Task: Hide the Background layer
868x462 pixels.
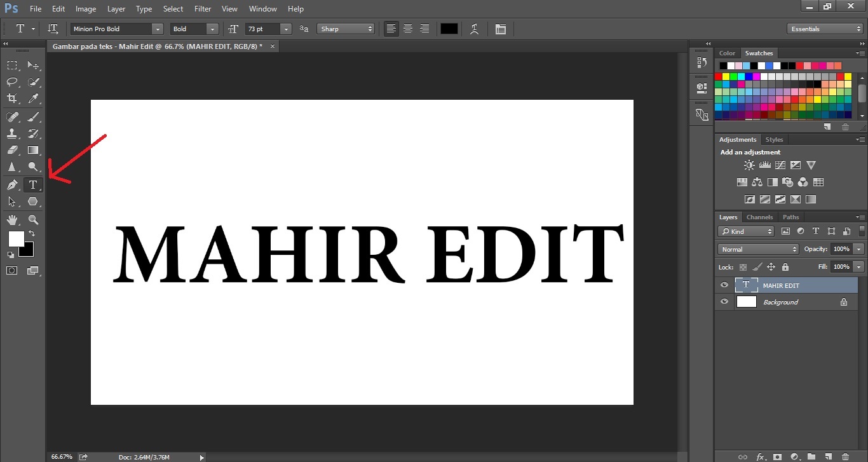Action: pyautogui.click(x=724, y=301)
